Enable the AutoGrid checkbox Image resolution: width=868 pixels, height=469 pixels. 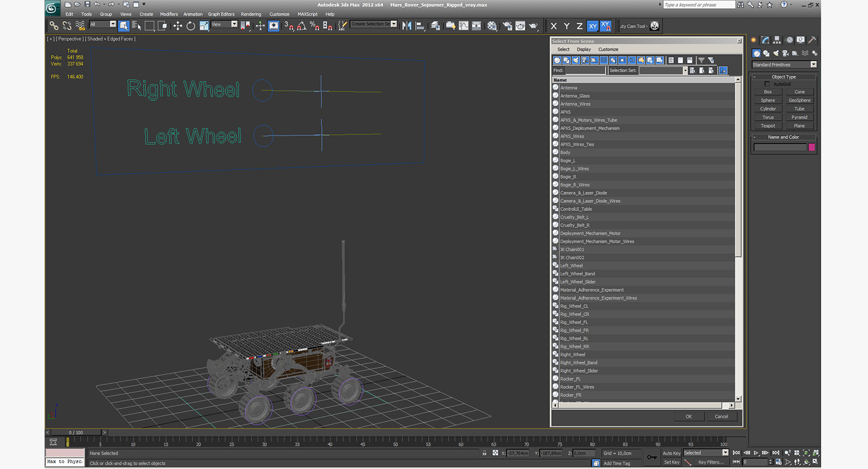(767, 84)
